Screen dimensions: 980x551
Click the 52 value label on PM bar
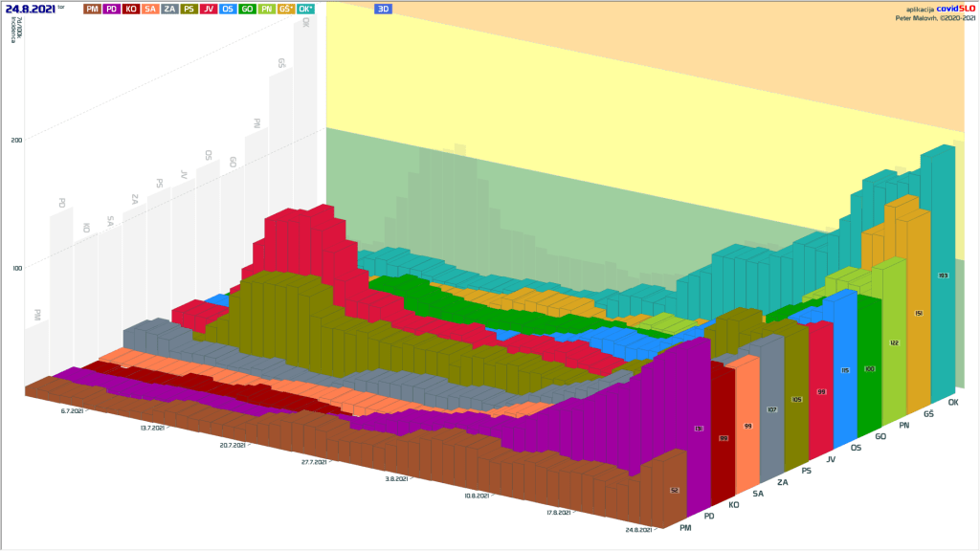(675, 490)
